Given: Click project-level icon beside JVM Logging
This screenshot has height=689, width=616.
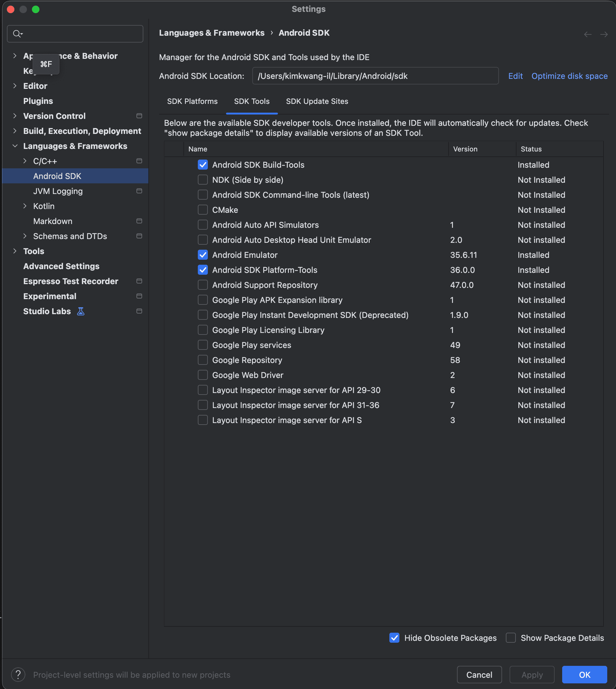Looking at the screenshot, I should pyautogui.click(x=139, y=191).
